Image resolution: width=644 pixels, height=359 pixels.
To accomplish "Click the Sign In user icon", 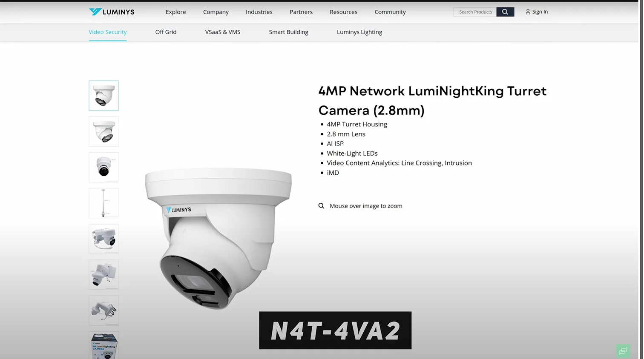I will pos(528,12).
